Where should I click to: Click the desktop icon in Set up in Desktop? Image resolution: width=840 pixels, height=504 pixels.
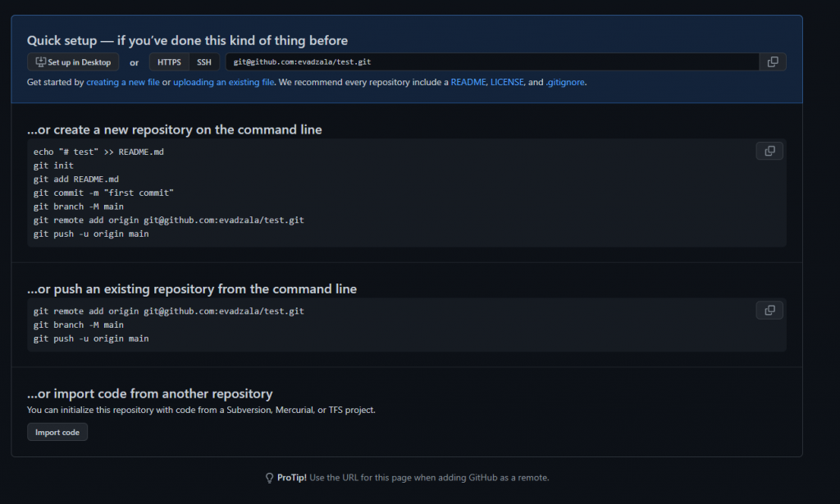click(41, 62)
